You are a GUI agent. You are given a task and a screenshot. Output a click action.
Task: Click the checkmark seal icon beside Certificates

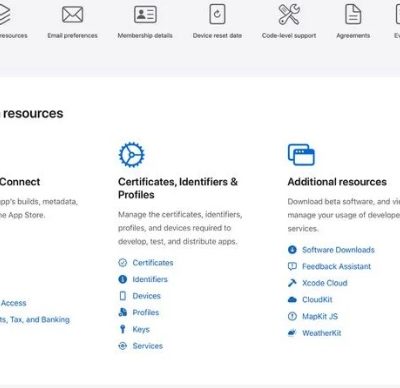[123, 263]
